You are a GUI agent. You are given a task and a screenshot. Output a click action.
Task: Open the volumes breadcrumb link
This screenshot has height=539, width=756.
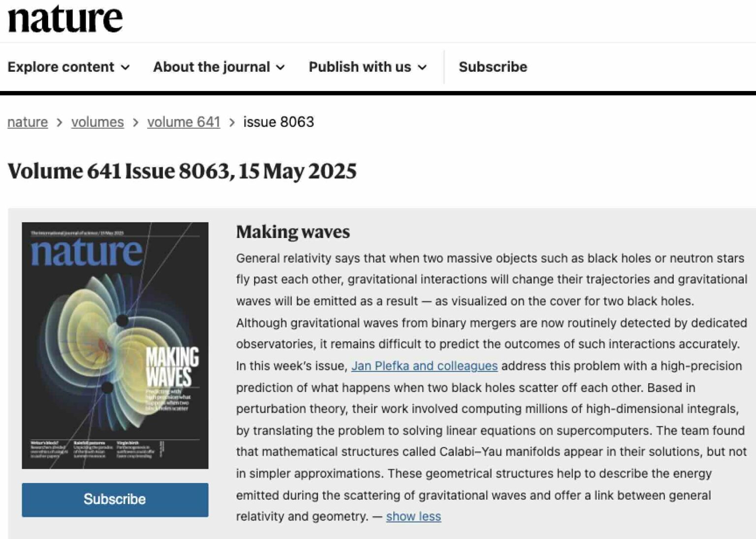pos(97,122)
